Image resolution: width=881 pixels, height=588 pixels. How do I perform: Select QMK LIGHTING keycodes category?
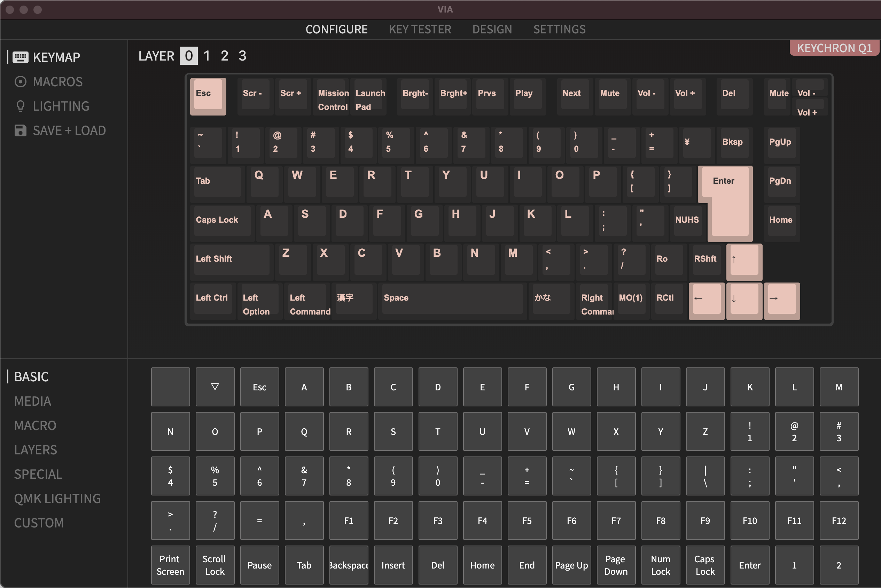click(58, 498)
